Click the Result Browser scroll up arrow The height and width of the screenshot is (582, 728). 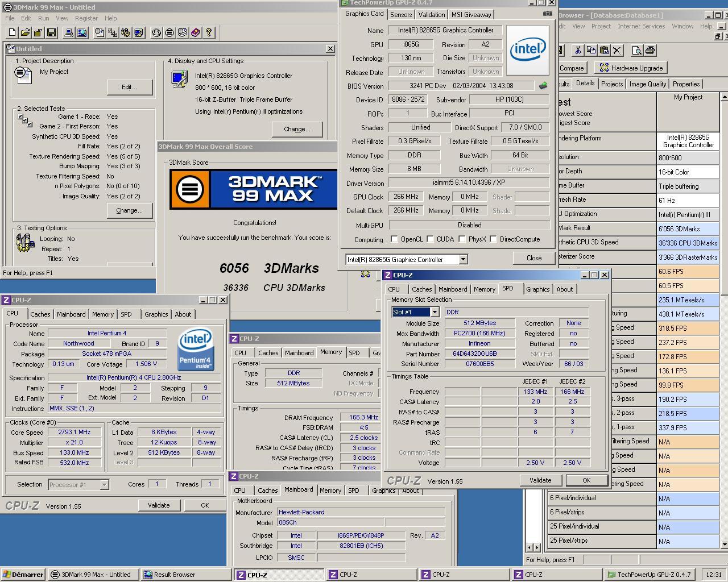point(724,97)
